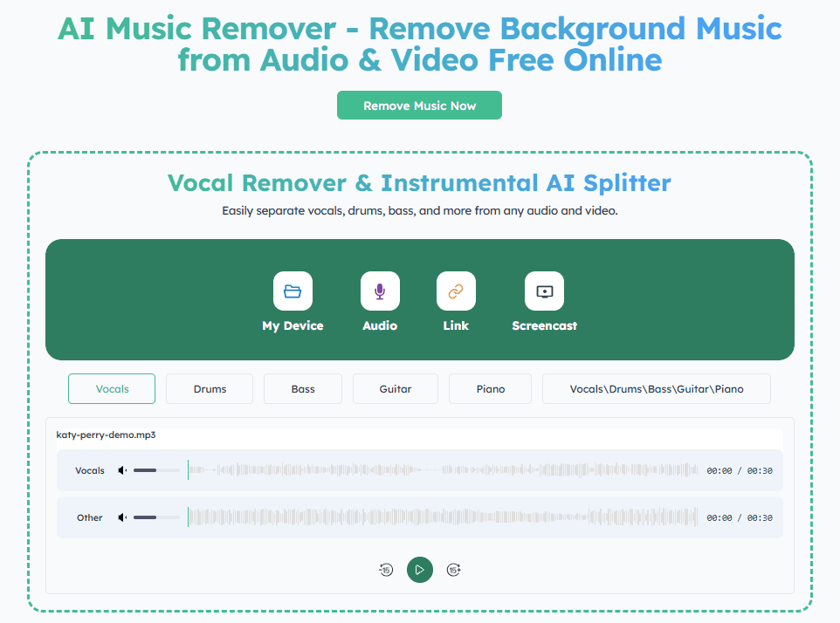Image resolution: width=840 pixels, height=623 pixels.
Task: Play the demo with the green play button
Action: pos(420,570)
